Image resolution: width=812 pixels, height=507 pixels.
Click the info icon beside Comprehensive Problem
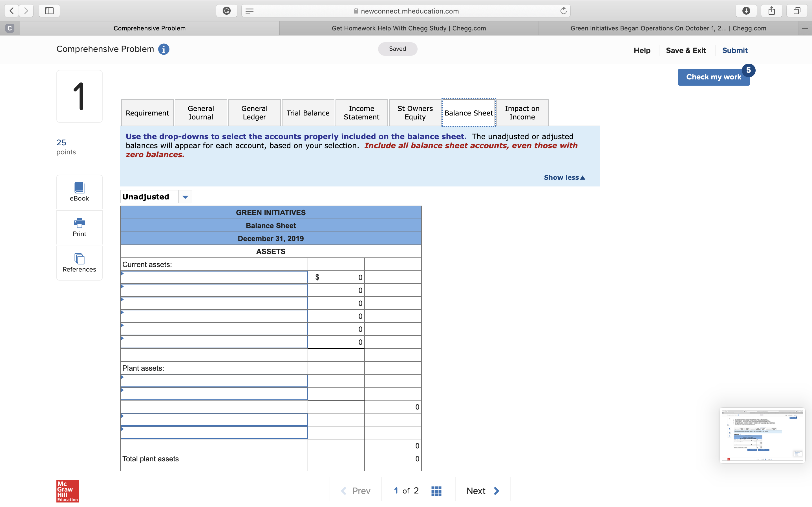pyautogui.click(x=164, y=49)
